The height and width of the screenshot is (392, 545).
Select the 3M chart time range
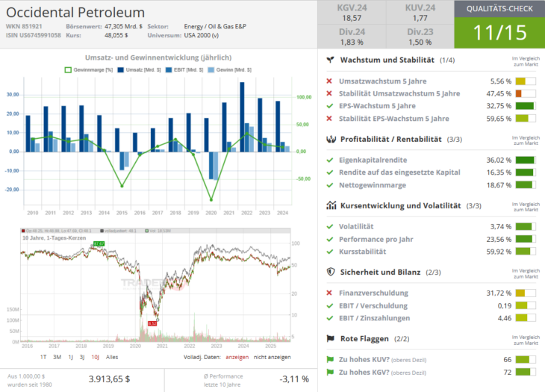coord(57,357)
